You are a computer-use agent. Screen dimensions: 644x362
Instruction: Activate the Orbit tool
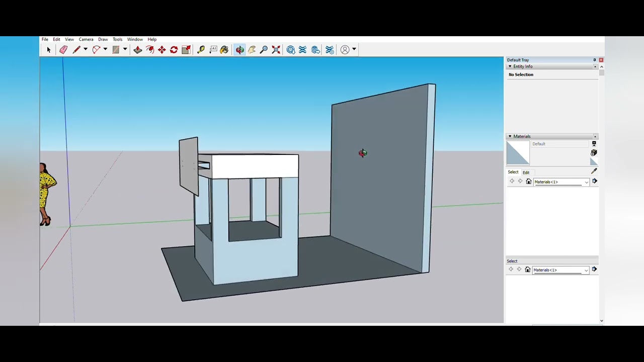tap(239, 50)
